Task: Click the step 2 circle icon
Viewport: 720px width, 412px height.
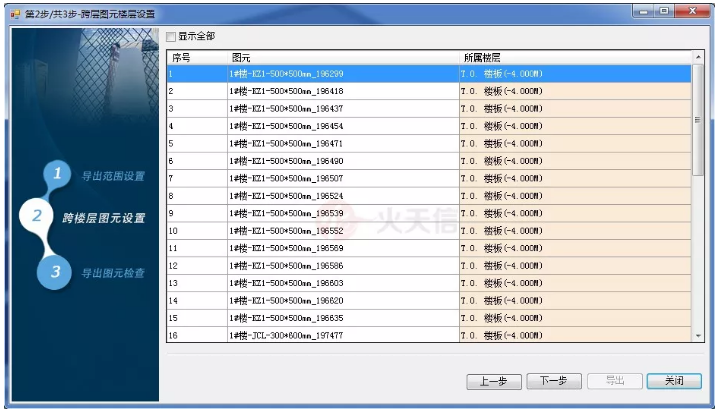Action: 36,216
